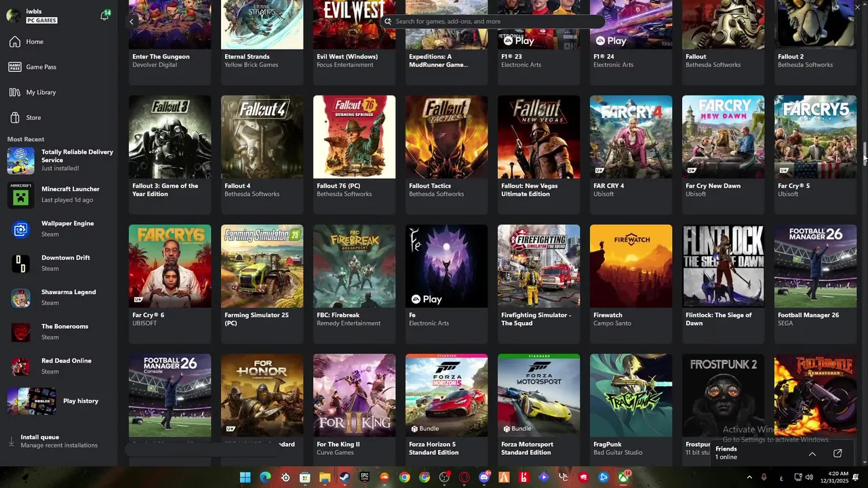The height and width of the screenshot is (488, 868).
Task: Open Football Manager 26 by SEGA
Action: pyautogui.click(x=815, y=284)
